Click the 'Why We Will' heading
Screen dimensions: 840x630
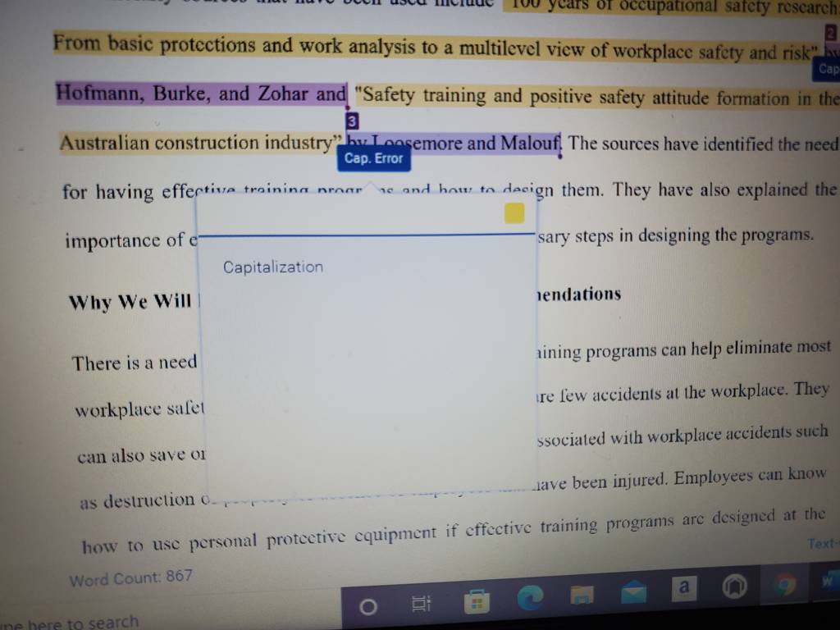point(130,302)
